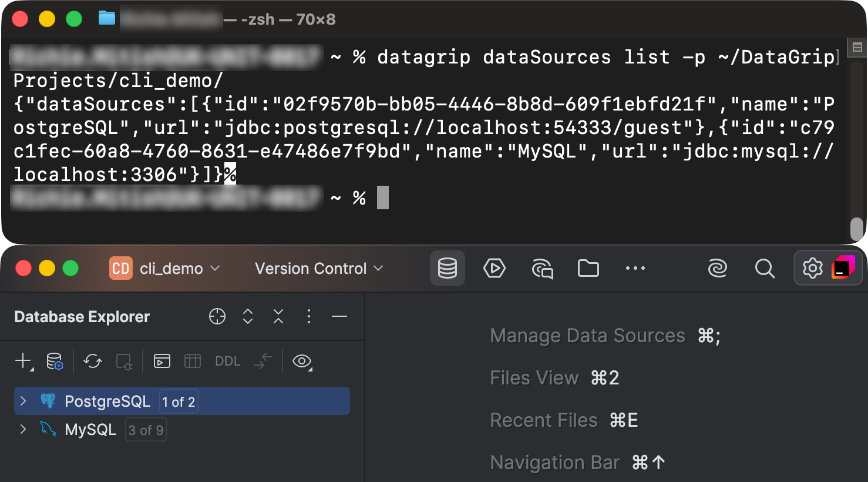Click the Compare arrows toolbar icon
This screenshot has height=482, width=868.
coord(263,361)
